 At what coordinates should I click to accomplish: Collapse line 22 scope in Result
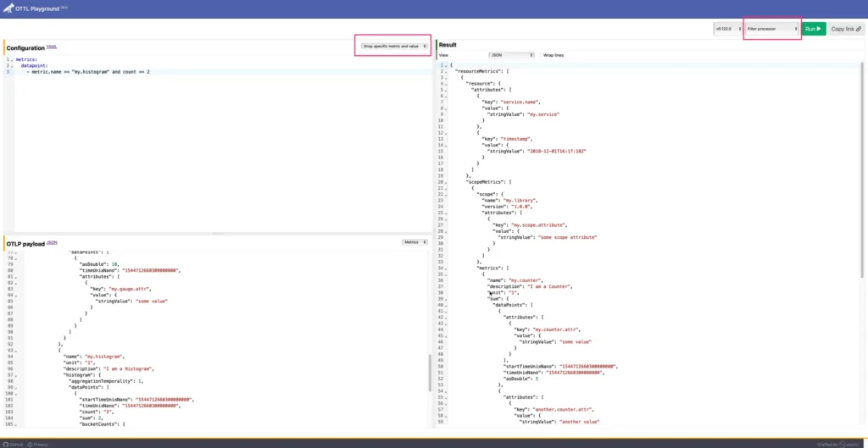click(448, 194)
